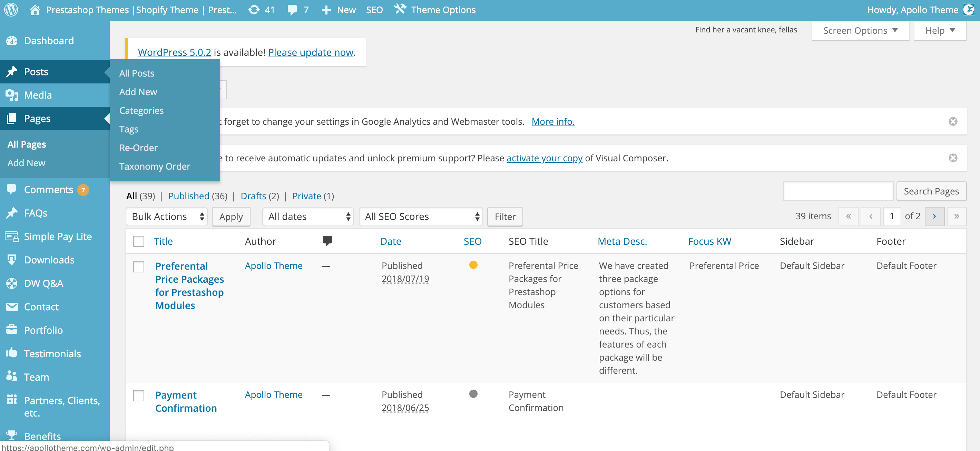Click the Pages icon in sidebar
Image resolution: width=980 pixels, height=451 pixels.
coord(12,118)
